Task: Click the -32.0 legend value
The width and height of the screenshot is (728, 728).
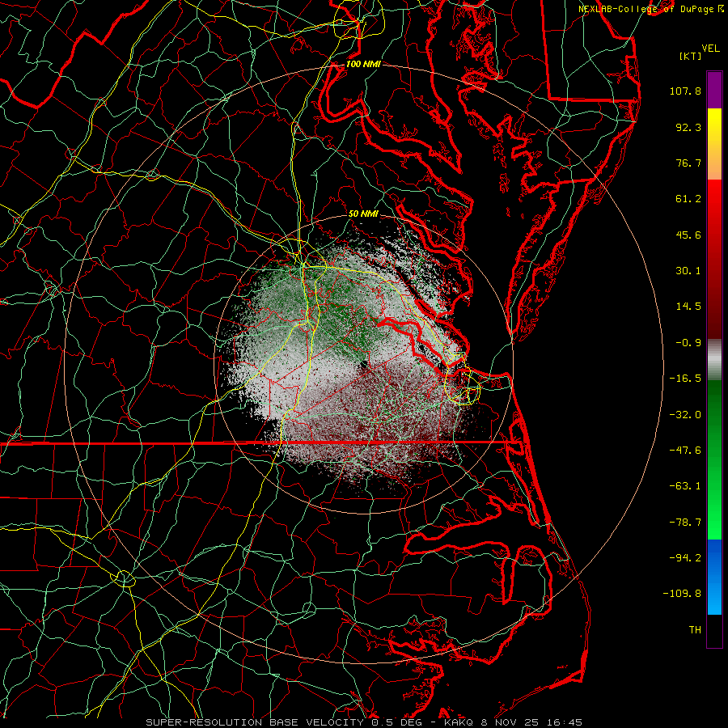Action: click(x=685, y=415)
